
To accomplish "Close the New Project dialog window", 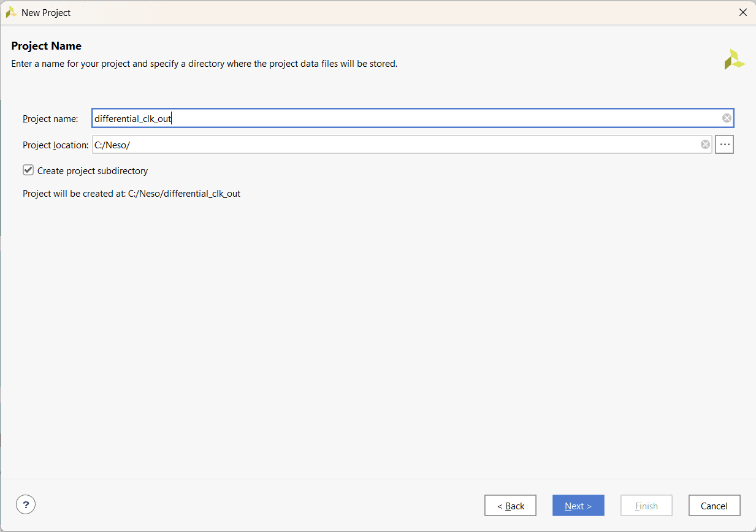I will point(743,12).
